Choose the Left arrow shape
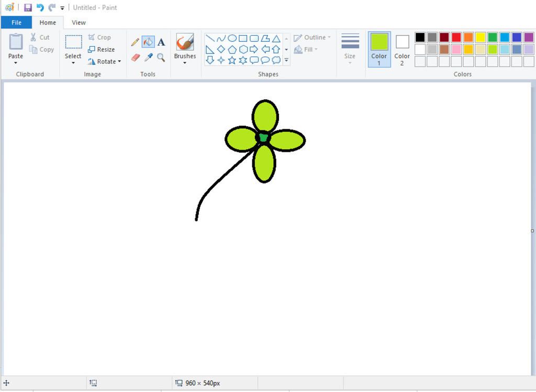 tap(265, 50)
